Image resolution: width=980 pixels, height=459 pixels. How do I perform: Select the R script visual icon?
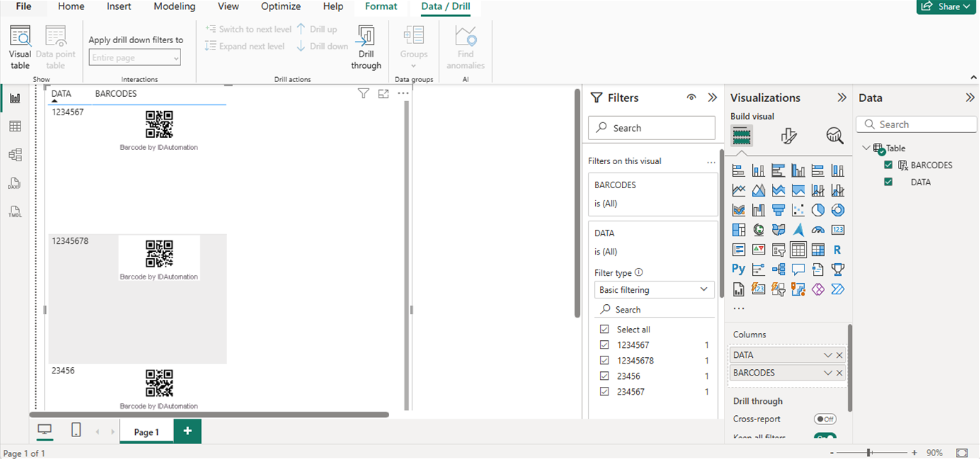point(838,250)
